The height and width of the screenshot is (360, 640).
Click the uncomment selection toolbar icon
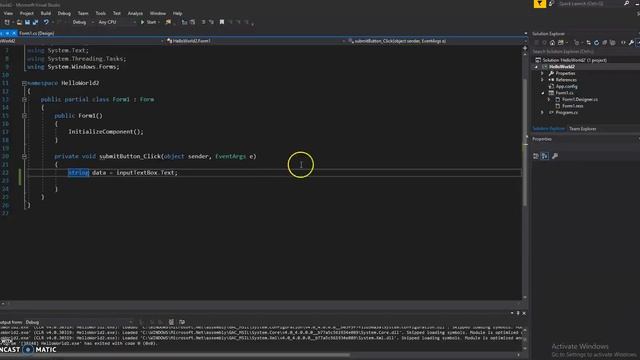211,22
